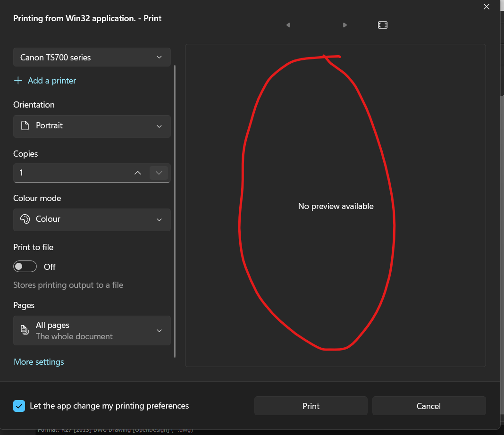Click the Print button

pyautogui.click(x=311, y=406)
